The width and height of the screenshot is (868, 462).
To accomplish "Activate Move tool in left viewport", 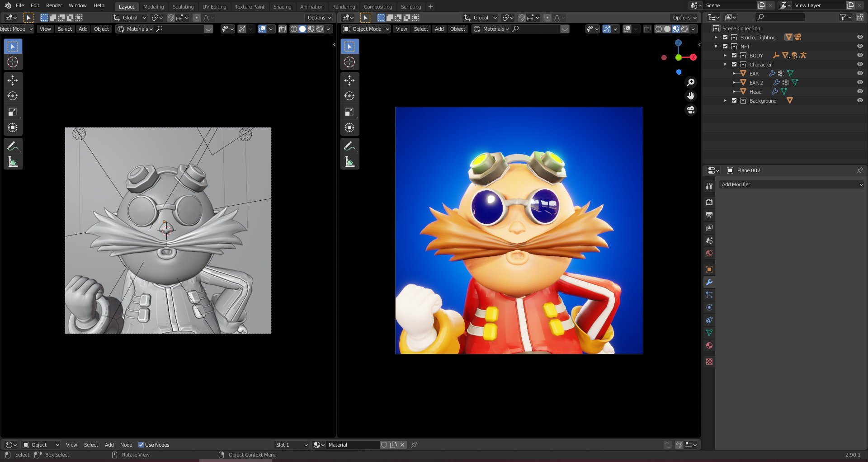I will coord(13,80).
